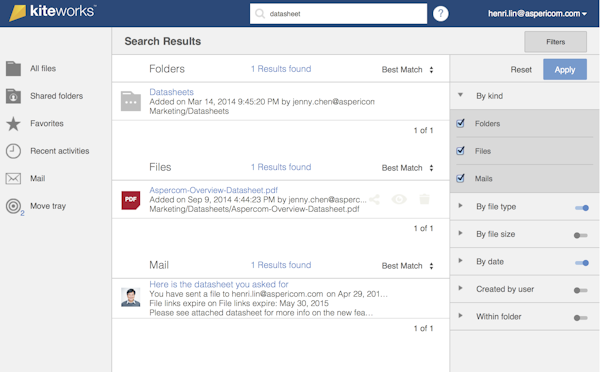Toggle the By date switch
Image resolution: width=600 pixels, height=372 pixels.
[582, 263]
